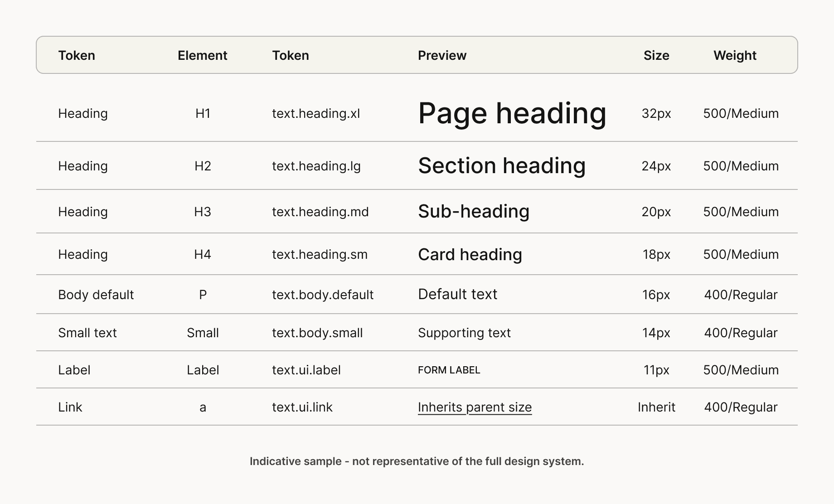Click the text.heading.sm token
This screenshot has width=834, height=504.
pyautogui.click(x=320, y=254)
